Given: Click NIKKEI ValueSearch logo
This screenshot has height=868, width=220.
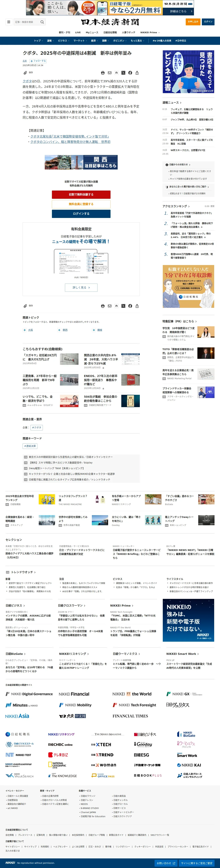Looking at the screenshot, I should point(20,775).
